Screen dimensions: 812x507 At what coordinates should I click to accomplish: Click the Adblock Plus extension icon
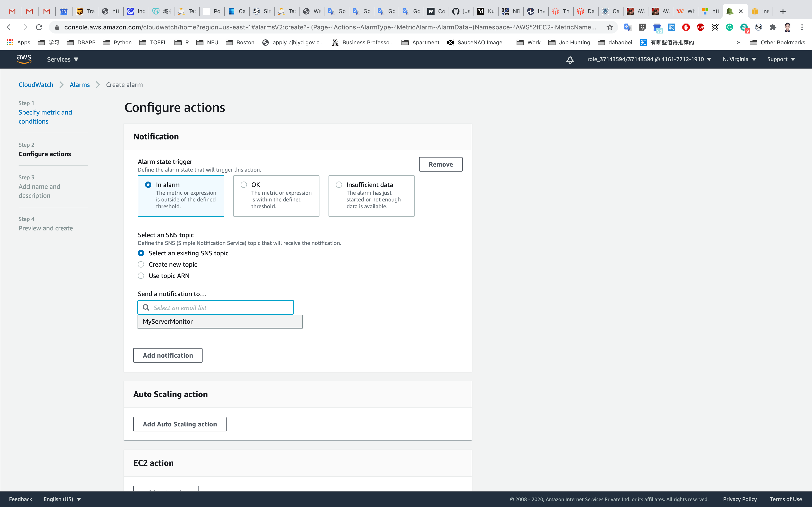700,27
